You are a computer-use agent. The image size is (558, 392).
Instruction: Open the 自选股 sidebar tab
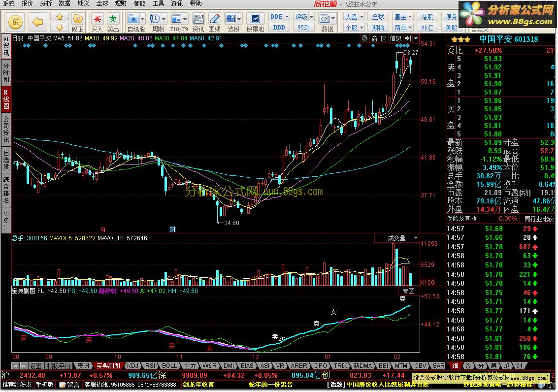[x=6, y=160]
